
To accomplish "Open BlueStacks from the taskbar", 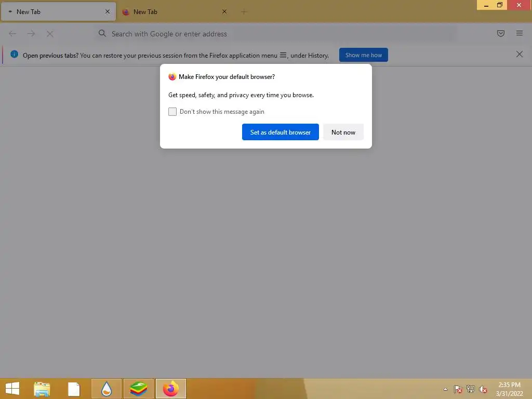I will (139, 389).
